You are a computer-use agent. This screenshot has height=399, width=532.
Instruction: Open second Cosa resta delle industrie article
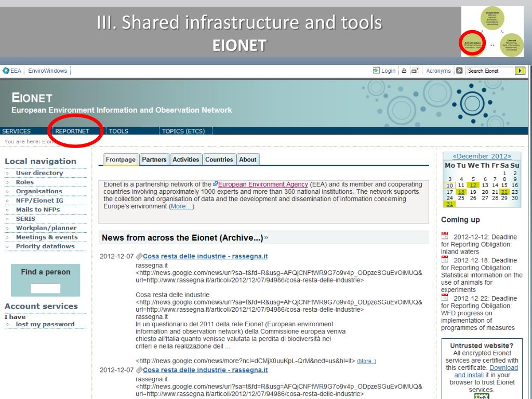pos(205,370)
